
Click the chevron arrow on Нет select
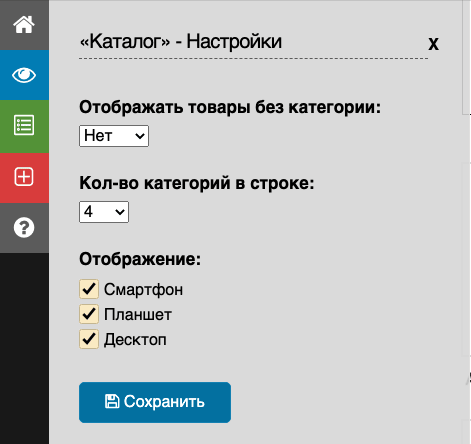tap(140, 136)
